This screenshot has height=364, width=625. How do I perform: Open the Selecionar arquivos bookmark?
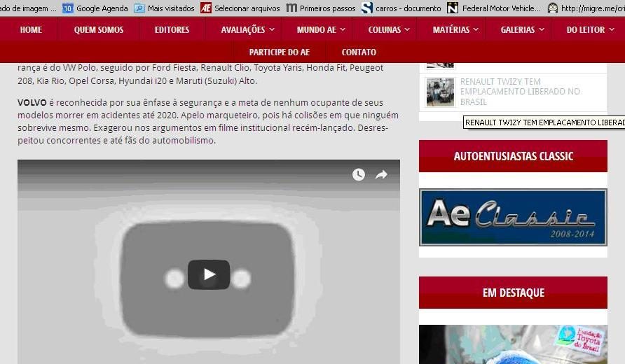240,8
